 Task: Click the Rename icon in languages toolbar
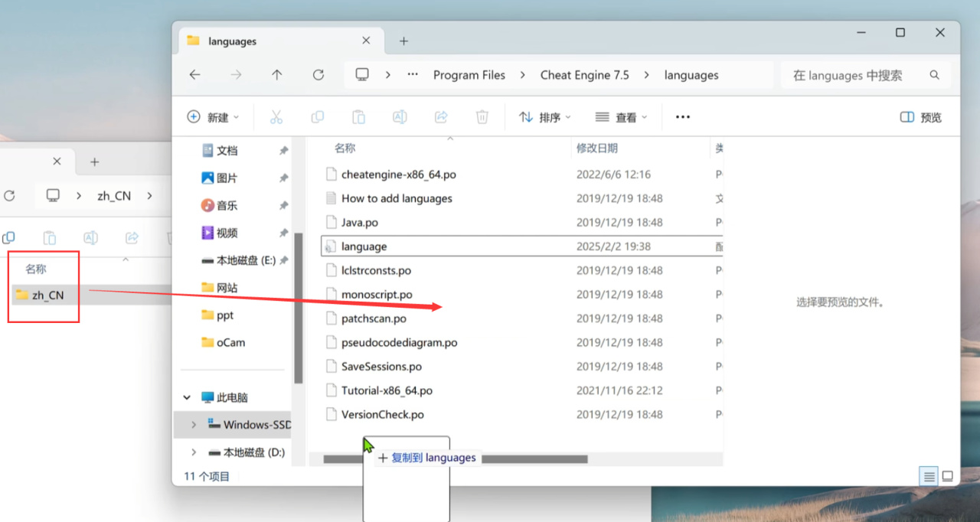(x=400, y=117)
